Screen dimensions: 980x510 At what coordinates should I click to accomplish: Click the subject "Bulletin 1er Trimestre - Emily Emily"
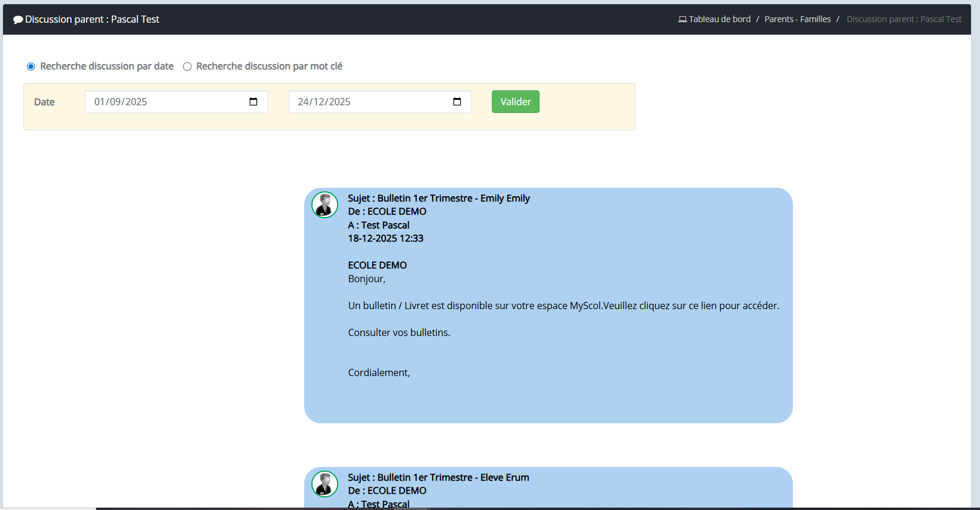453,198
